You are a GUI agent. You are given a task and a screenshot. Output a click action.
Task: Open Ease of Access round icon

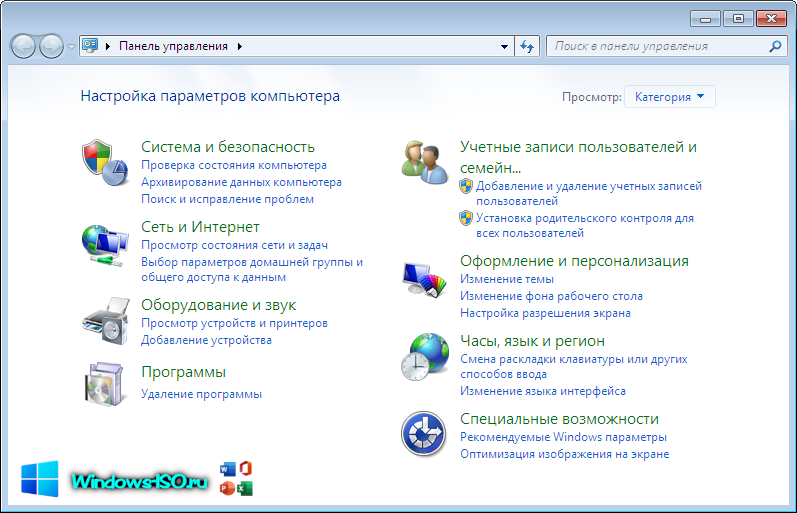pyautogui.click(x=423, y=434)
